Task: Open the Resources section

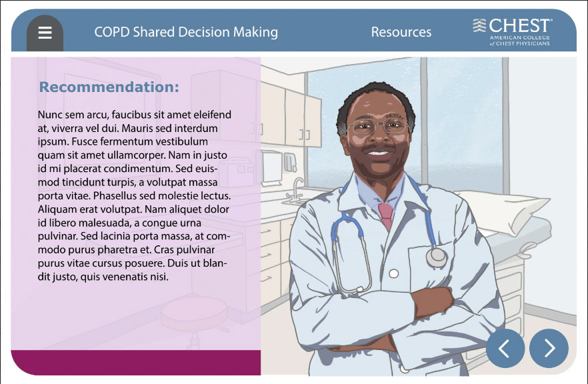Action: click(x=401, y=32)
